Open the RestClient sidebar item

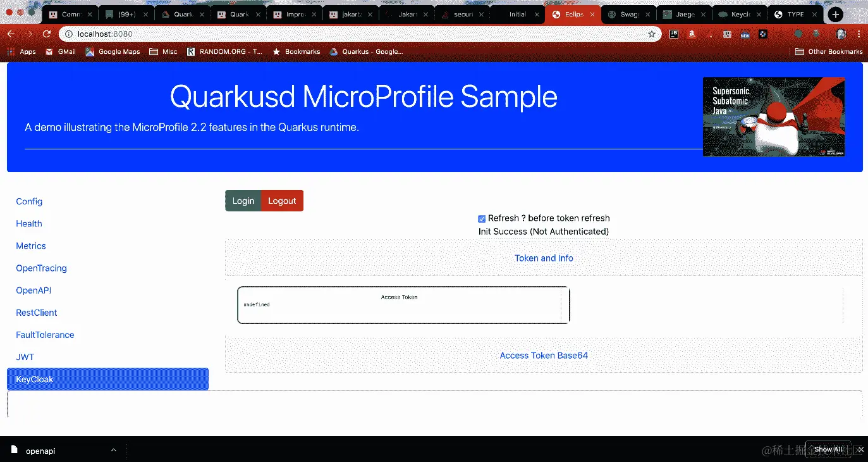pyautogui.click(x=37, y=313)
